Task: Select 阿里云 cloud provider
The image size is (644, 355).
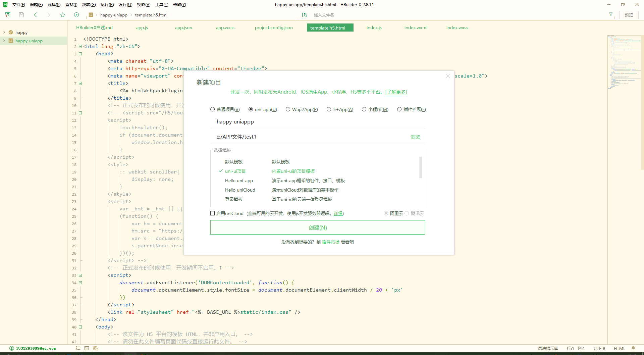Action: pyautogui.click(x=393, y=213)
